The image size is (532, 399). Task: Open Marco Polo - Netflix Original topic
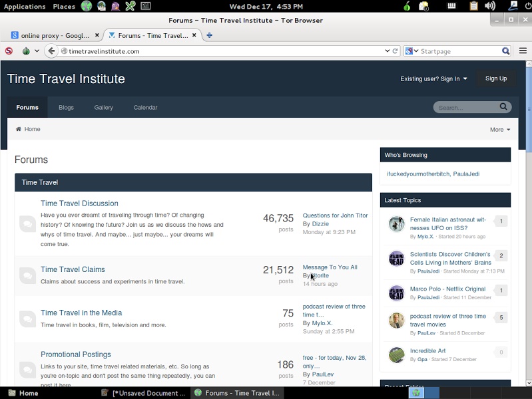point(447,289)
